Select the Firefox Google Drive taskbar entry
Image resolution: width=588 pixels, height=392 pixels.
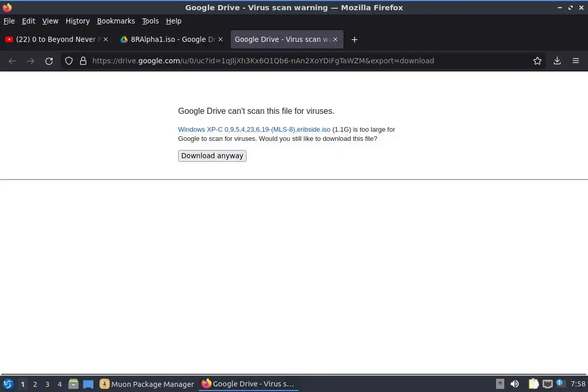coord(248,384)
